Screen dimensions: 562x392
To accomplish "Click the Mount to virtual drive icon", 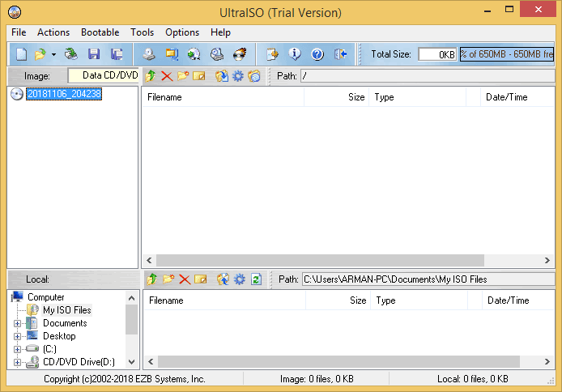I will click(217, 54).
